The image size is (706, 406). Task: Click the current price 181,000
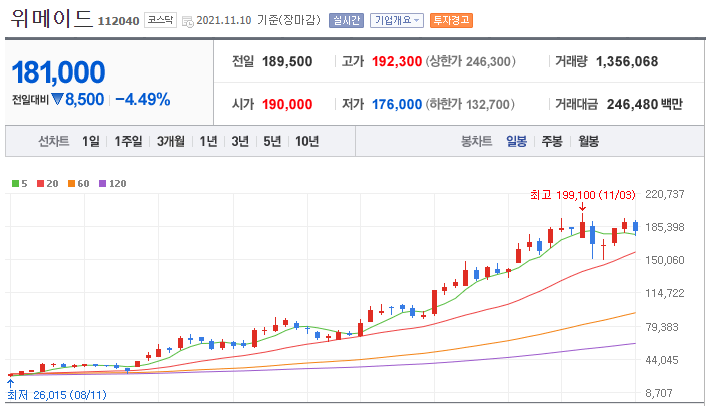[x=59, y=72]
